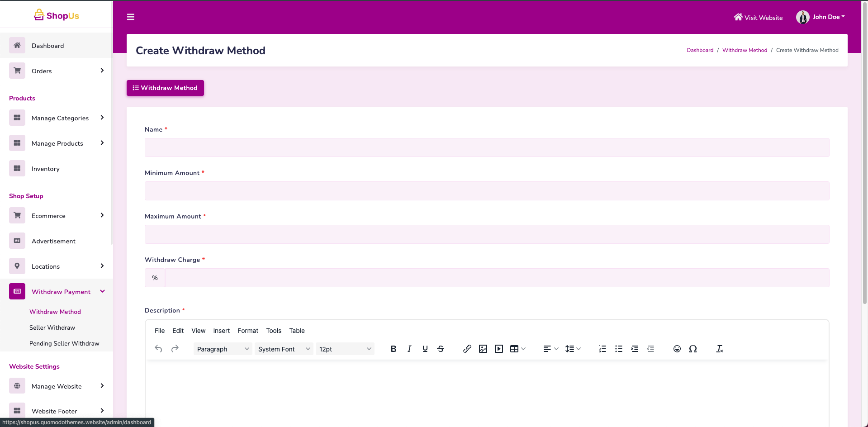868x427 pixels.
Task: Open the emoji picker in the editor
Action: click(x=677, y=349)
